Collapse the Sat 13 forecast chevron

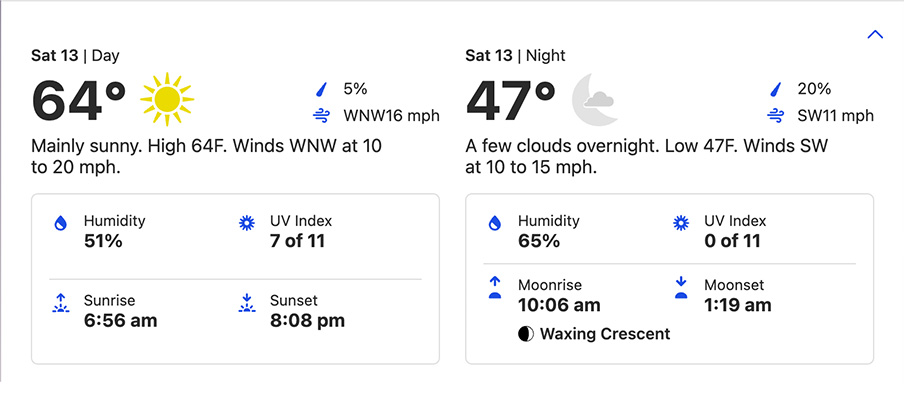[x=875, y=34]
